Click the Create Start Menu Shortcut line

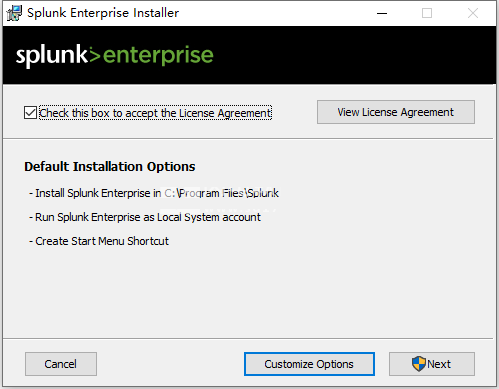coord(99,241)
